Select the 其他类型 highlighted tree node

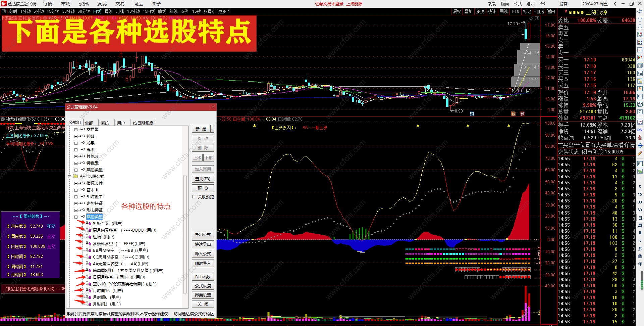[x=95, y=217]
